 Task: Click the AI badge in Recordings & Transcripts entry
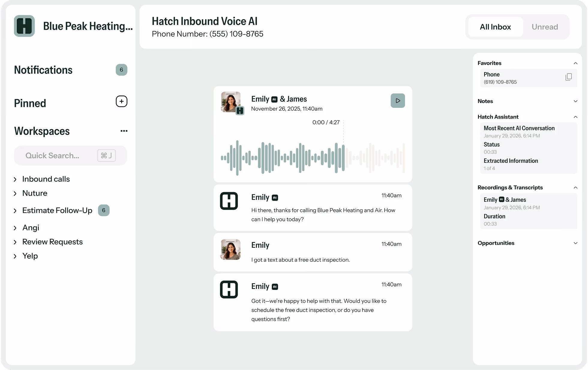coord(501,199)
